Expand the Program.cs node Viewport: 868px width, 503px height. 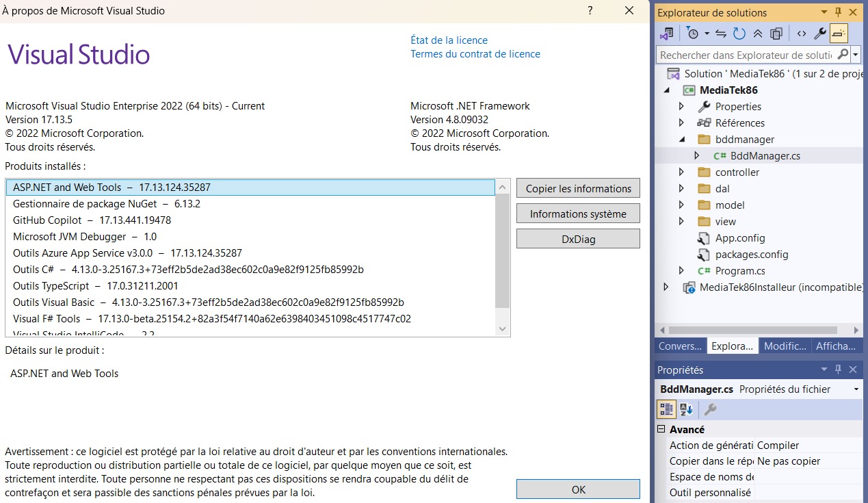(x=681, y=271)
